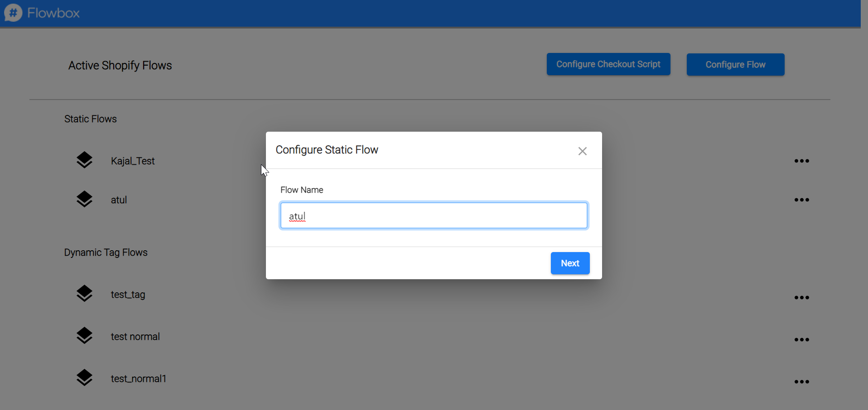Click the layers icon beside test_normal1
Viewport: 868px width, 410px height.
click(84, 378)
